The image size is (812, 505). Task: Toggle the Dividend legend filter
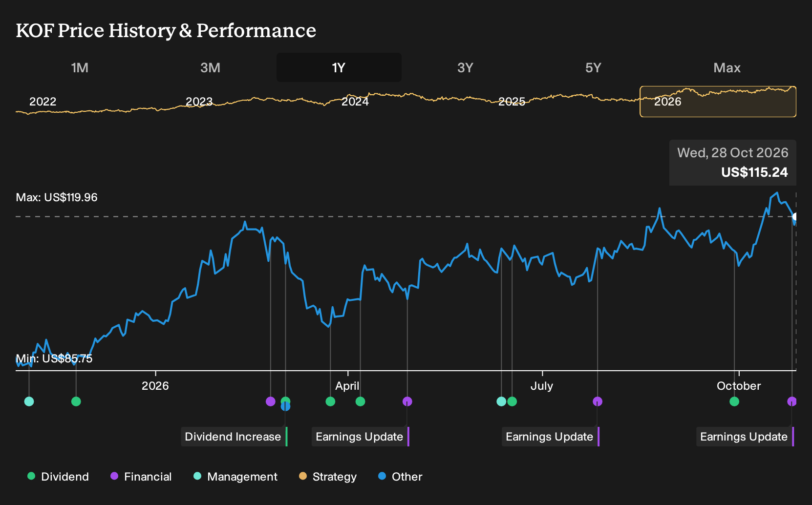coord(58,477)
